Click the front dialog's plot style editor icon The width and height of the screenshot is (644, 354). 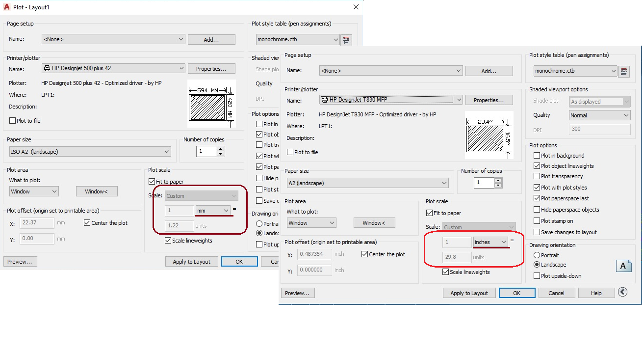(x=624, y=71)
